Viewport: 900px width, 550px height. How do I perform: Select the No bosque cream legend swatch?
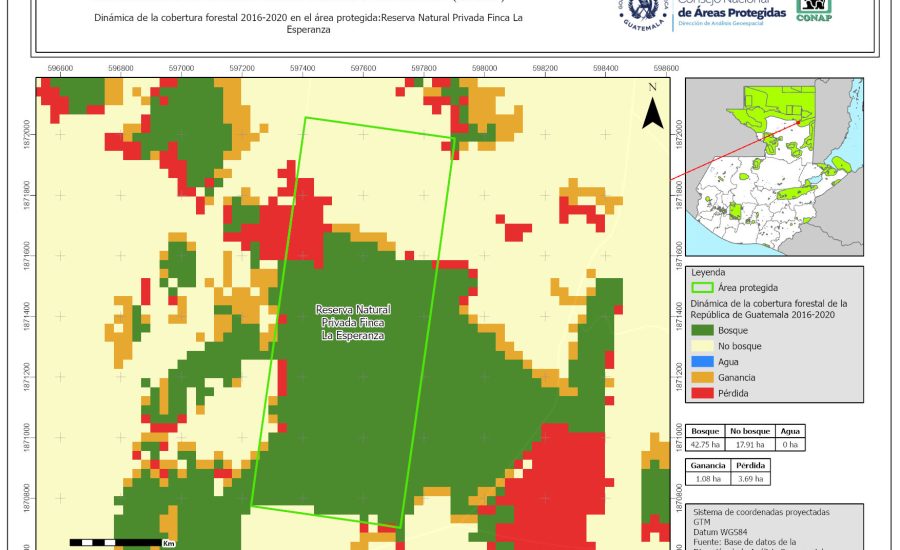[703, 345]
